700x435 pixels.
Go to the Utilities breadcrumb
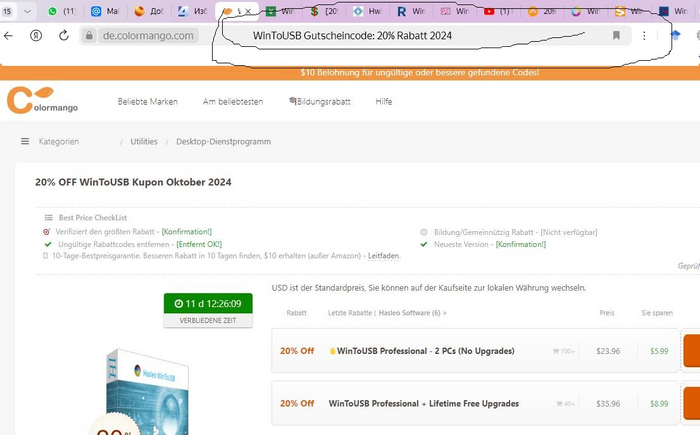144,142
